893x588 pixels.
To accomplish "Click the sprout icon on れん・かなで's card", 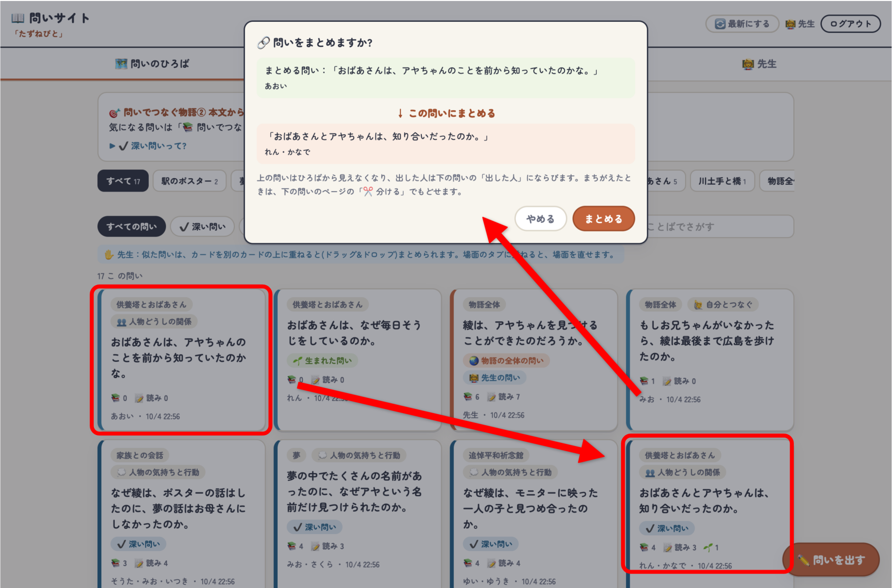I will [x=708, y=548].
